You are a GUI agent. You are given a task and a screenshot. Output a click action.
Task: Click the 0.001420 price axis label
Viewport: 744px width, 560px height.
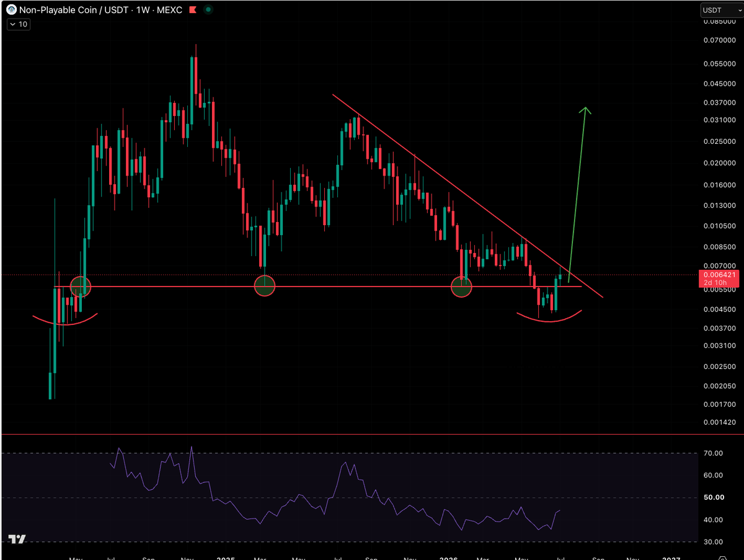tap(719, 422)
